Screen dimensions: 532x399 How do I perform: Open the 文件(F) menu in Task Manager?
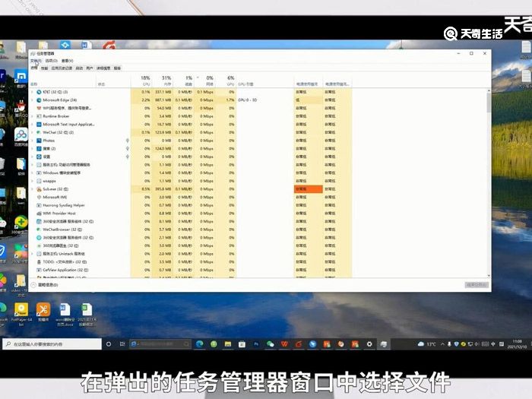pos(36,61)
